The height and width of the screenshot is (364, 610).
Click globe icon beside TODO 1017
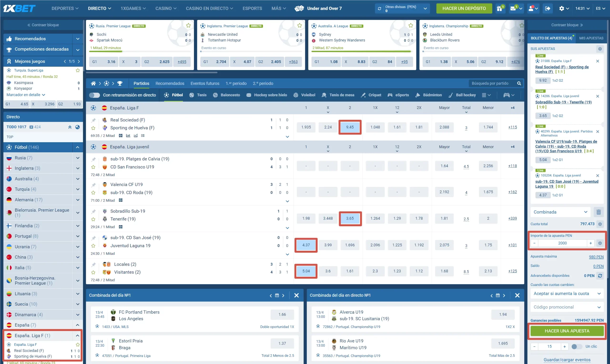pos(77,127)
